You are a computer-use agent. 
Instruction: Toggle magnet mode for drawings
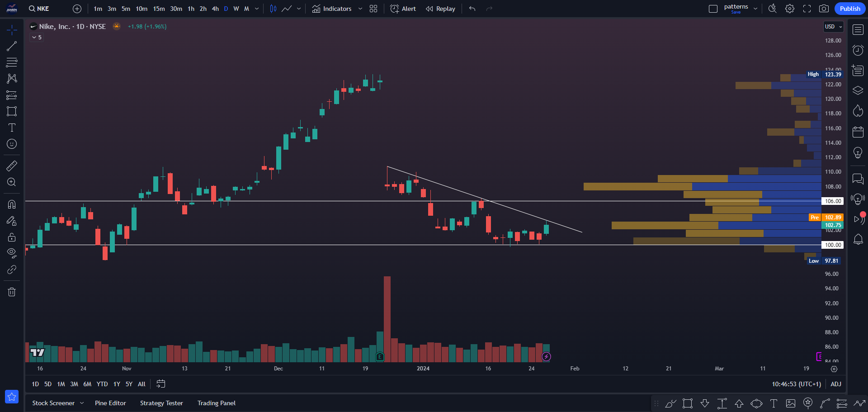[12, 204]
